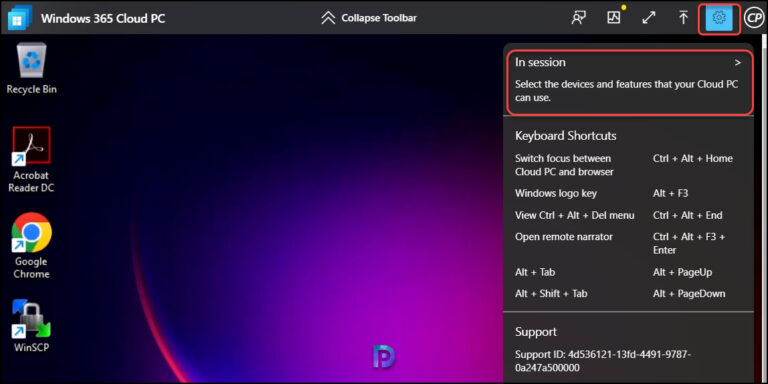Image resolution: width=768 pixels, height=384 pixels.
Task: Click the 'Alt + Tab' entry
Action: 535,272
